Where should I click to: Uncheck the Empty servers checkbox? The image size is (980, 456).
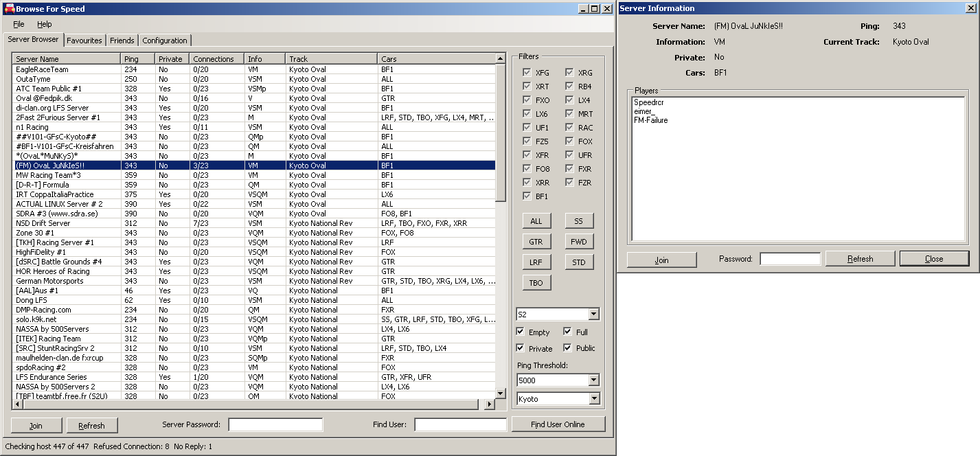click(x=521, y=332)
